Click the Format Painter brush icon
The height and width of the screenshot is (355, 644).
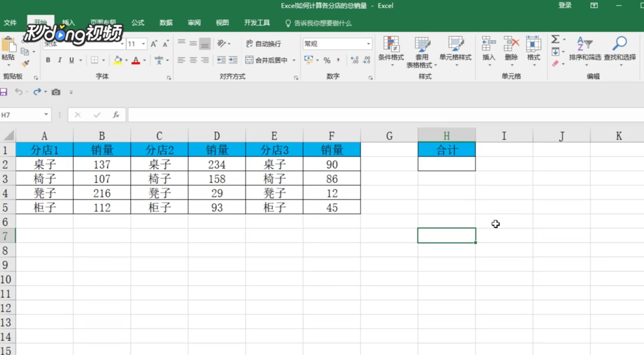pos(26,64)
